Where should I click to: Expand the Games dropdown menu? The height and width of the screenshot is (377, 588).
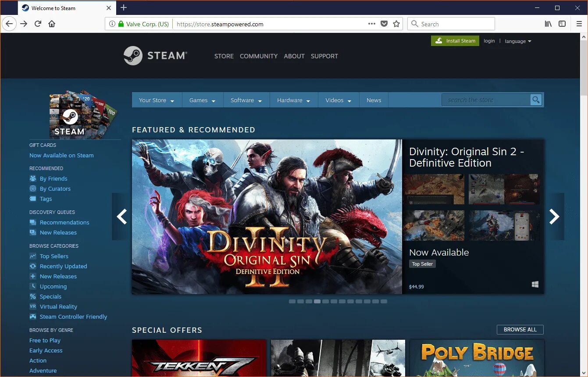[203, 100]
